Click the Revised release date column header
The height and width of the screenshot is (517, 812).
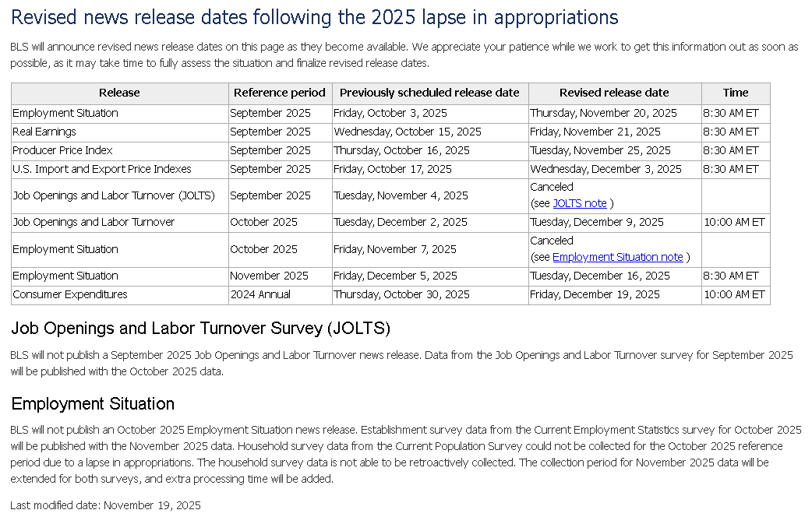click(614, 93)
